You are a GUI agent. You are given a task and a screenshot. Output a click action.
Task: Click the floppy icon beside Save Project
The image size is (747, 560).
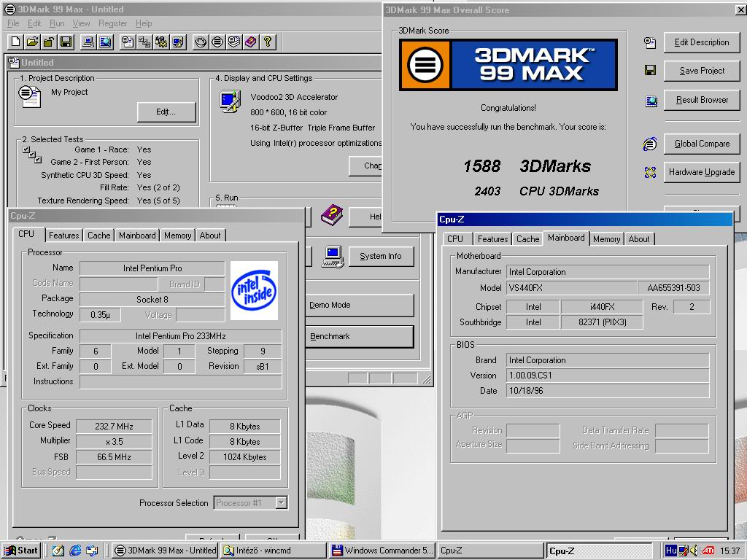[650, 71]
